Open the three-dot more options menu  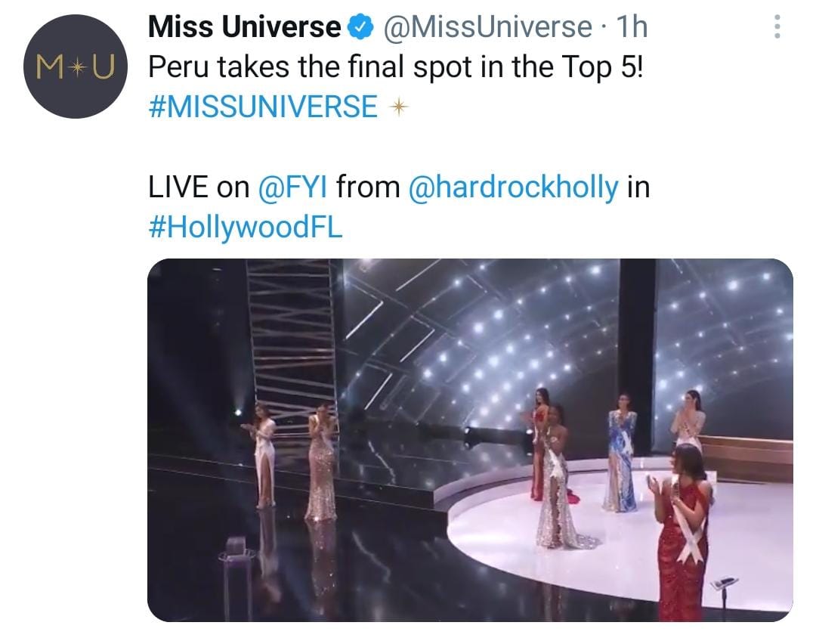775,28
